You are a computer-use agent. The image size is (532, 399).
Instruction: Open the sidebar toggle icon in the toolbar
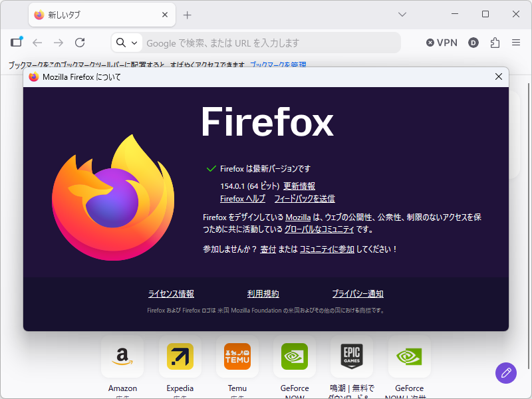[x=16, y=42]
